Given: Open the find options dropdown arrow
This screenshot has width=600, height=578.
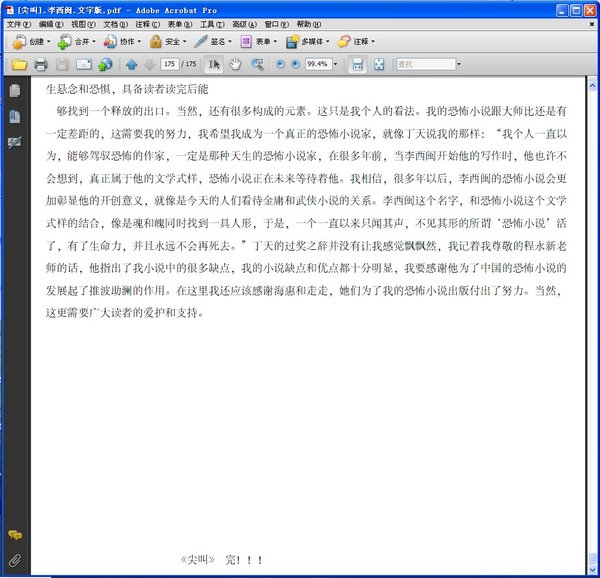Looking at the screenshot, I should (459, 64).
